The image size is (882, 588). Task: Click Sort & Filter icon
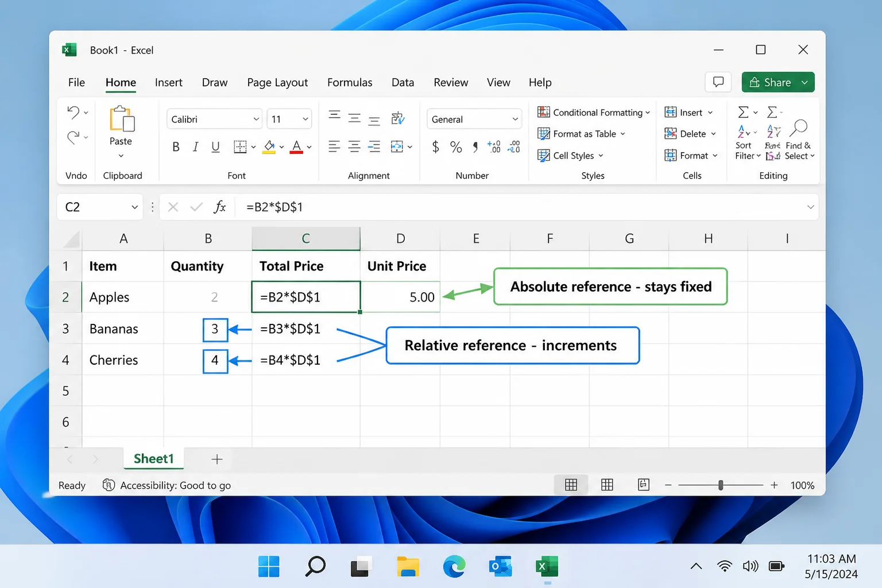click(x=744, y=132)
